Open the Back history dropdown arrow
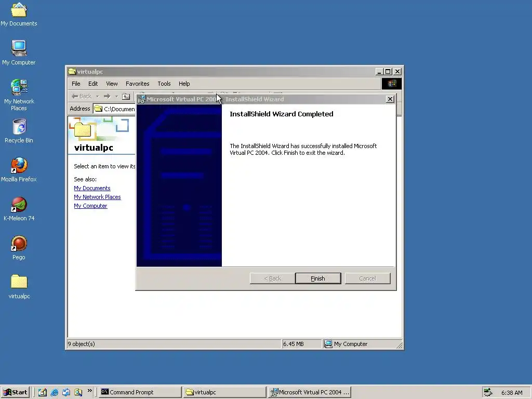The height and width of the screenshot is (399, 532). 97,96
